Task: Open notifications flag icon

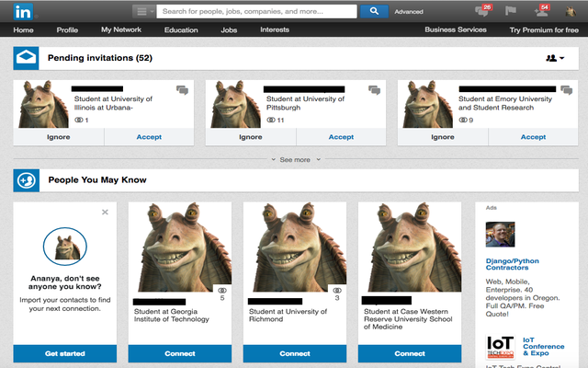Action: (x=511, y=11)
